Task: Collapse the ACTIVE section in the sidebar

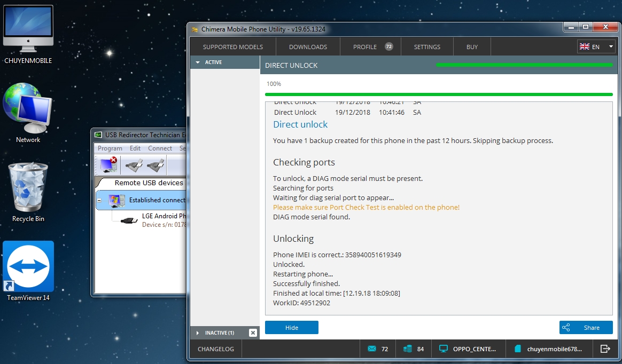Action: 198,62
